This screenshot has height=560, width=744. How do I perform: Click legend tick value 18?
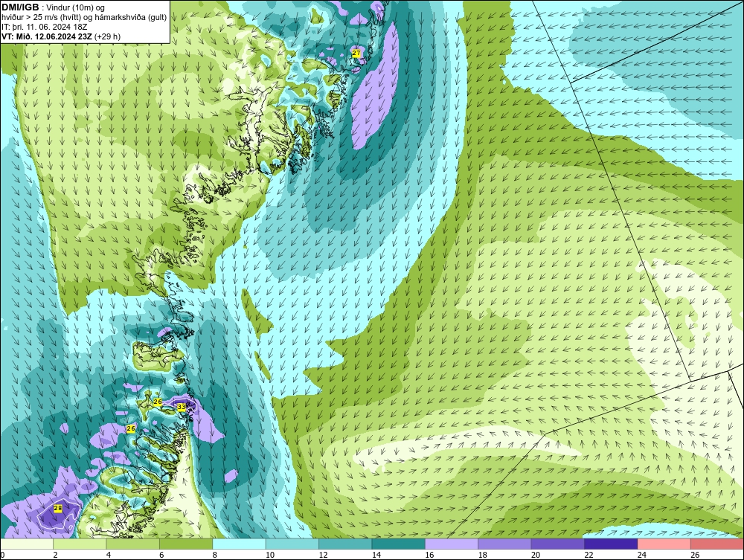tap(483, 555)
